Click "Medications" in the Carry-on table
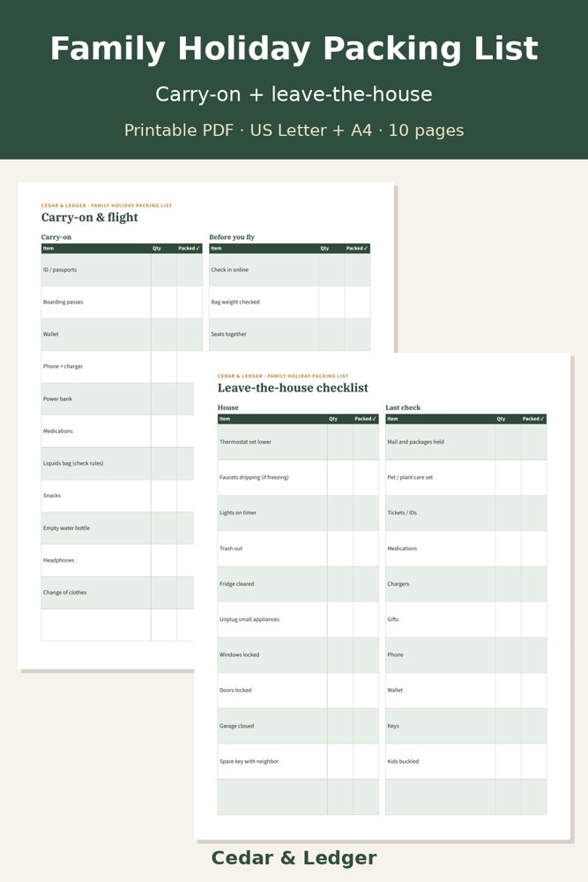The width and height of the screenshot is (588, 882). coord(58,431)
